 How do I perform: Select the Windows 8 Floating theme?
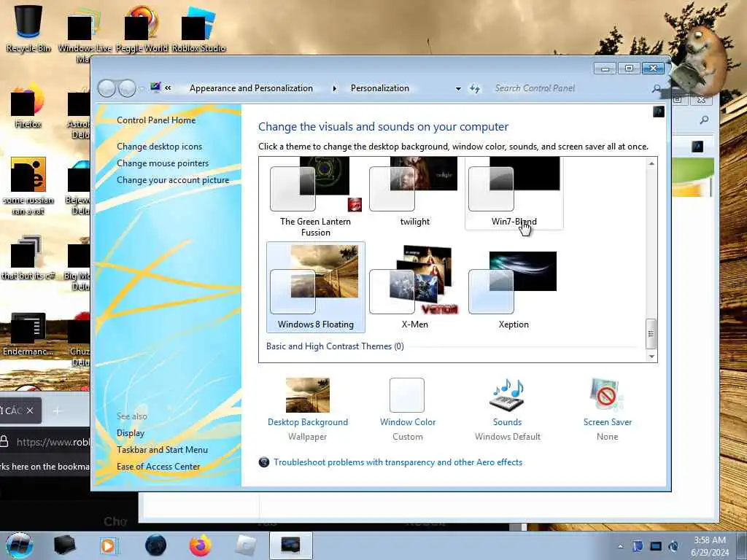[315, 287]
